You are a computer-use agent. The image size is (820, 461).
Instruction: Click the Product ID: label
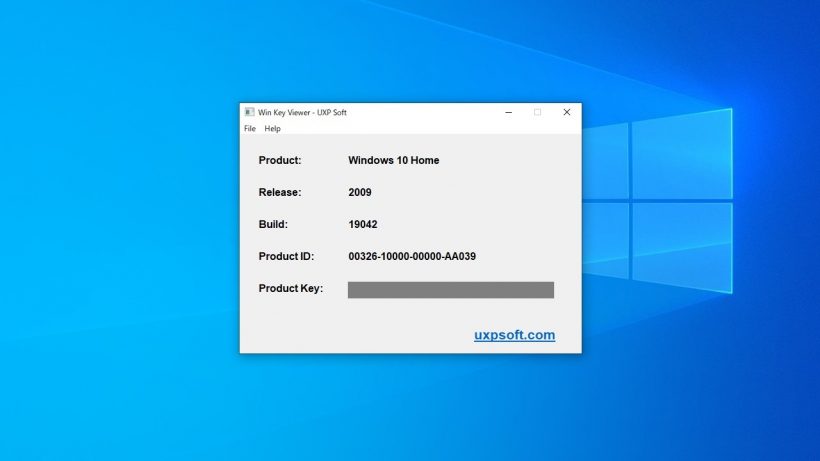click(x=286, y=257)
